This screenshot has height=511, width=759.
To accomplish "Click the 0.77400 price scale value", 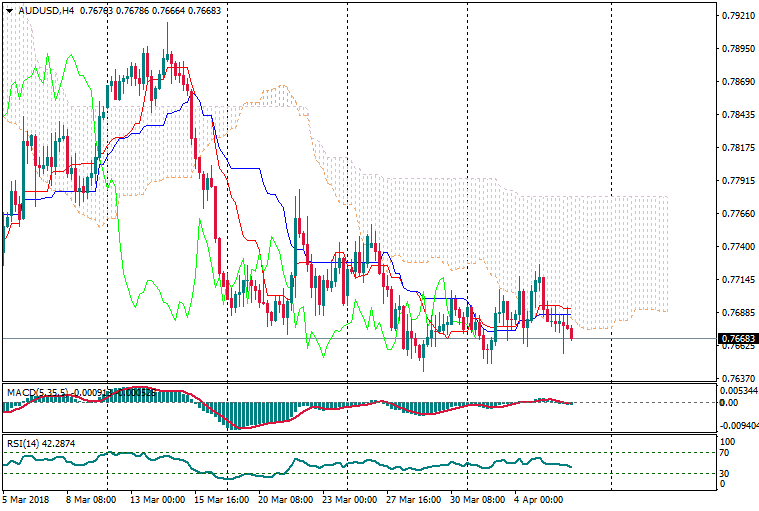I will point(737,246).
